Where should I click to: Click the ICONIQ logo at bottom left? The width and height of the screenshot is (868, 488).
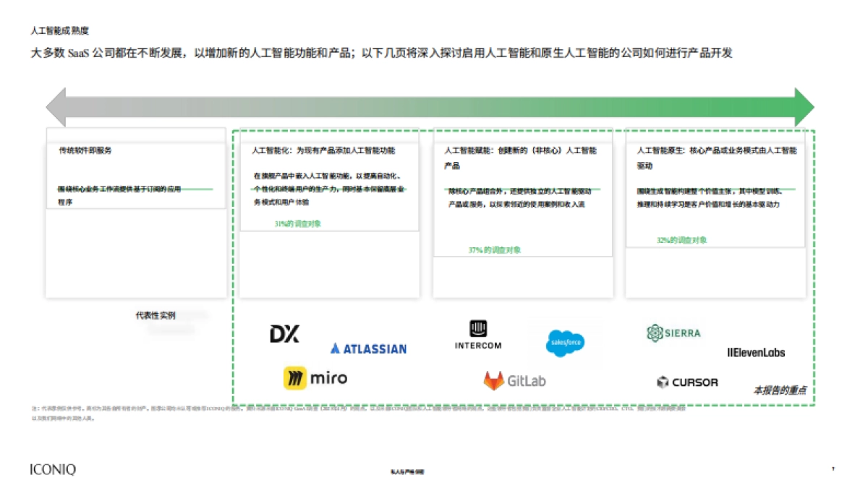53,469
